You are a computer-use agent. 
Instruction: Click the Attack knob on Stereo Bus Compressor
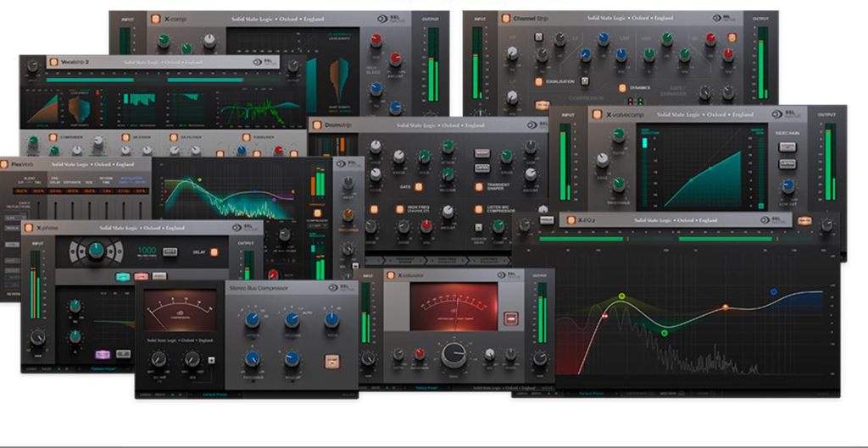(x=253, y=319)
